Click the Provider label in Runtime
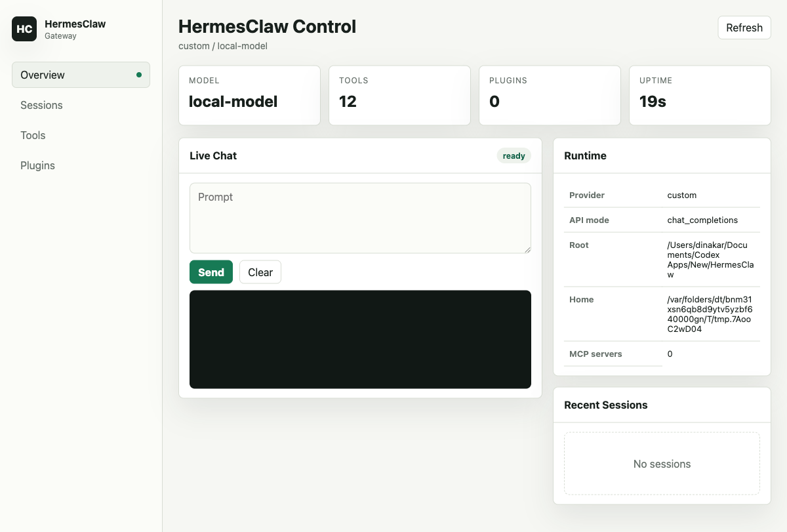This screenshot has width=787, height=532. tap(587, 195)
